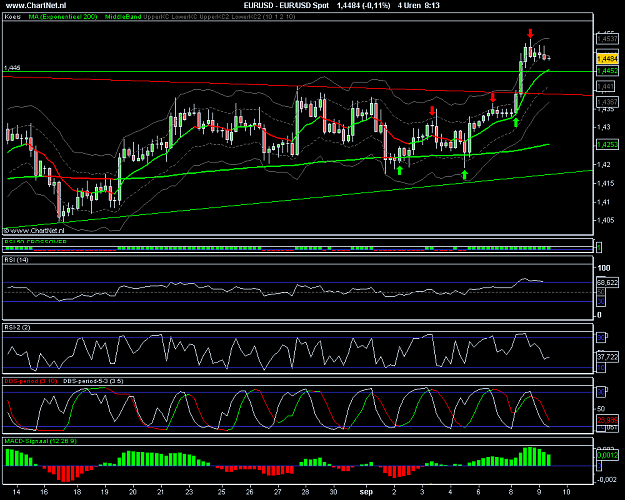The image size is (625, 500).
Task: Click the green 1,4452 price tag
Action: [607, 71]
